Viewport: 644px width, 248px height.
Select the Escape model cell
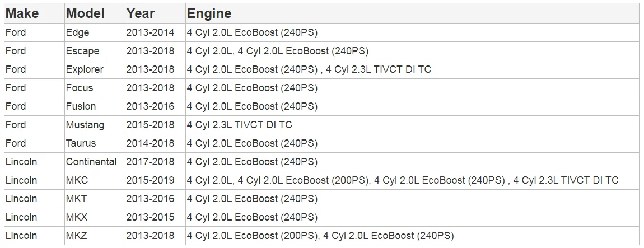pos(82,51)
